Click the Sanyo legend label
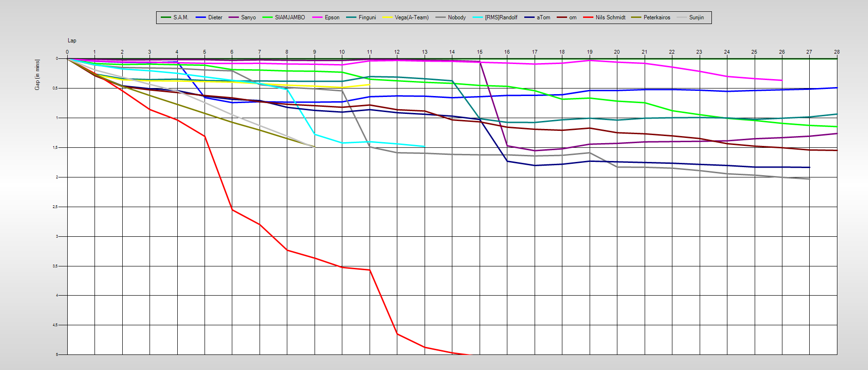The width and height of the screenshot is (868, 370). 248,17
